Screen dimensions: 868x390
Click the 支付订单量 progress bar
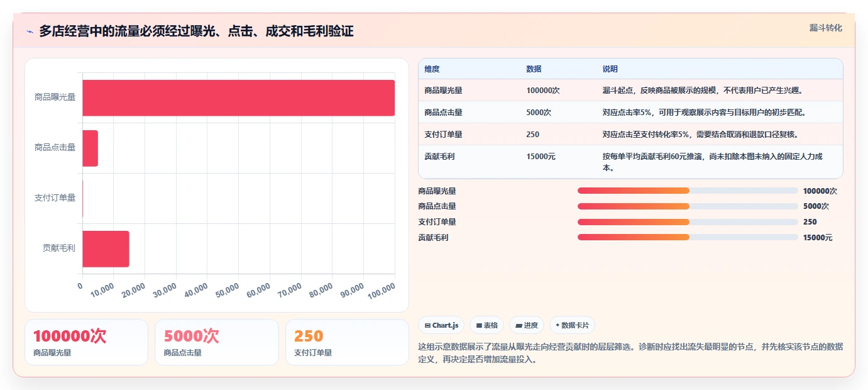688,222
